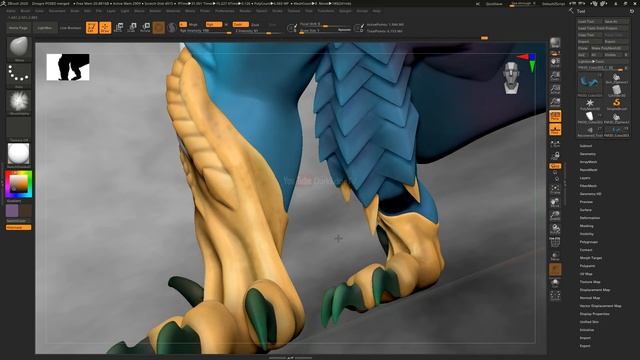Click the BPR render icon

pyautogui.click(x=555, y=43)
